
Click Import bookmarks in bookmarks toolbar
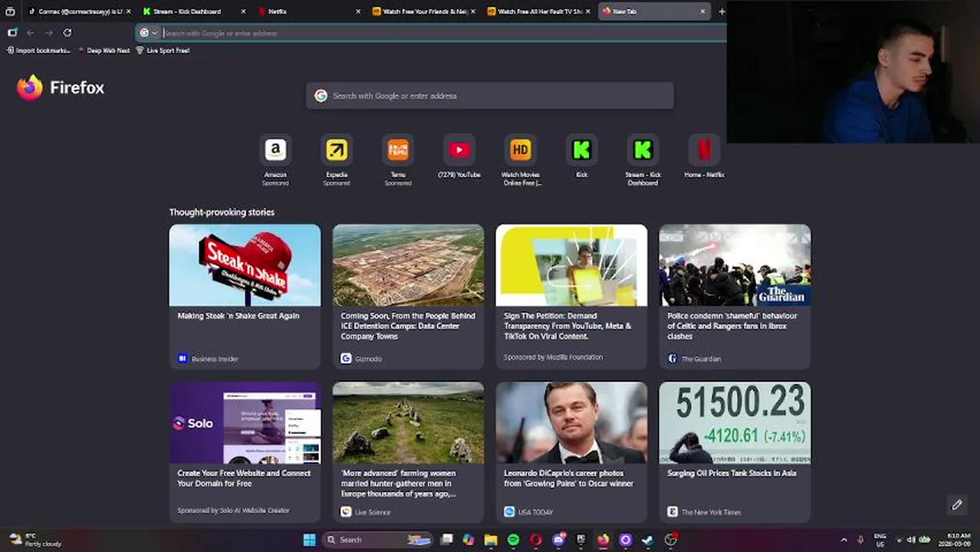click(38, 51)
